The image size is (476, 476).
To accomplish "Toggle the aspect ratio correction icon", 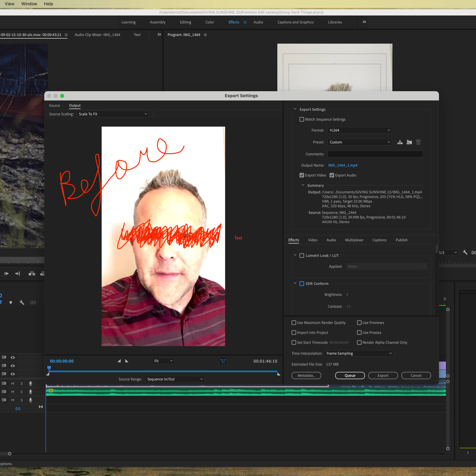I will click(223, 361).
